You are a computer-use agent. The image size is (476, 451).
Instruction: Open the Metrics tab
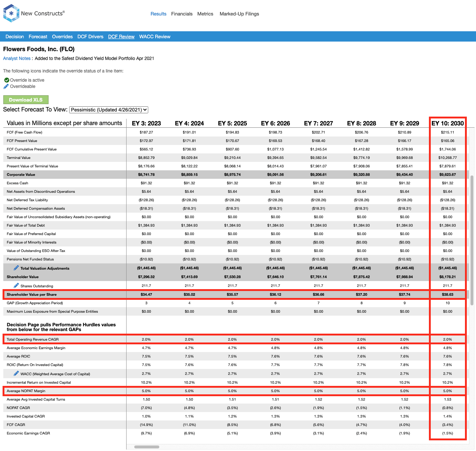(205, 14)
